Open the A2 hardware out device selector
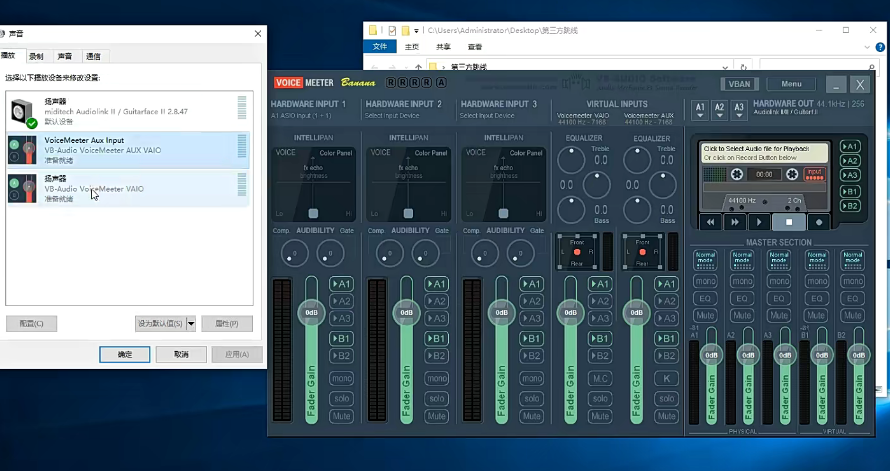Viewport: 890px width, 471px height. (x=719, y=110)
